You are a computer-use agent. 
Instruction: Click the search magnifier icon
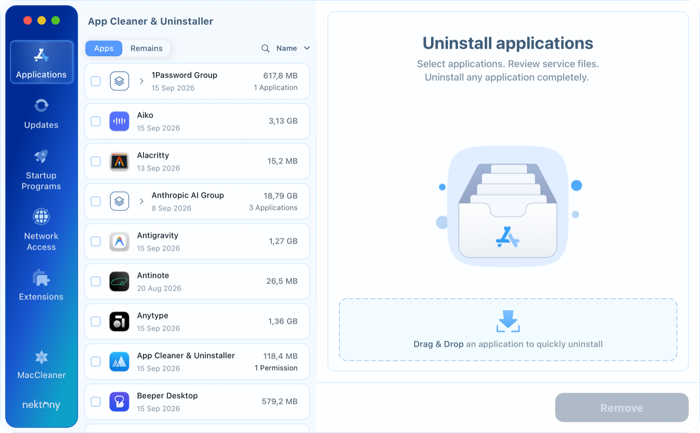pos(265,48)
